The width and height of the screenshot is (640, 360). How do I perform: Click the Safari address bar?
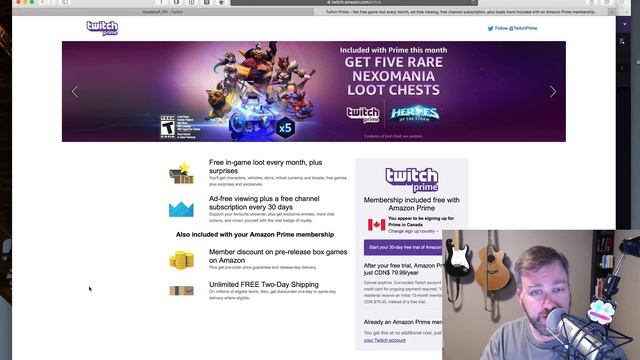[354, 2]
